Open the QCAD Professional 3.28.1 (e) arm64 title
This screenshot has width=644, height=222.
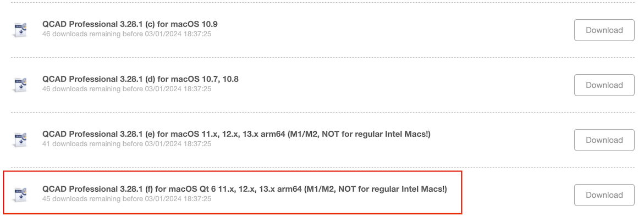(x=236, y=134)
